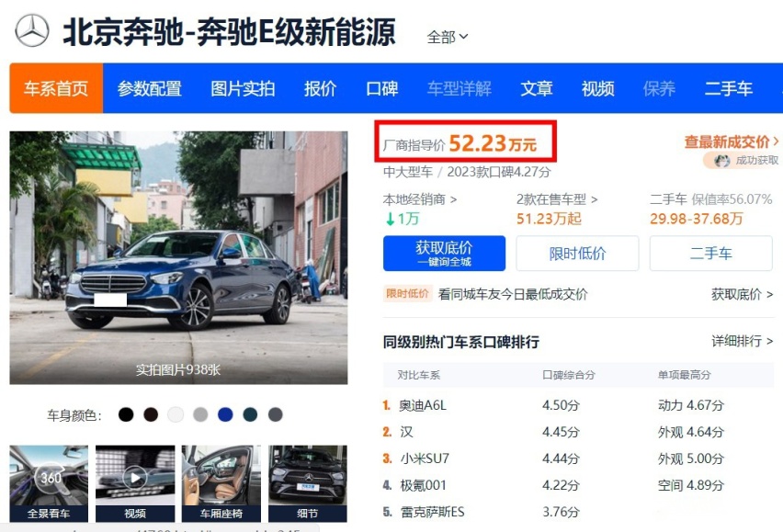Switch to the 图片实拍 tab

tap(243, 88)
